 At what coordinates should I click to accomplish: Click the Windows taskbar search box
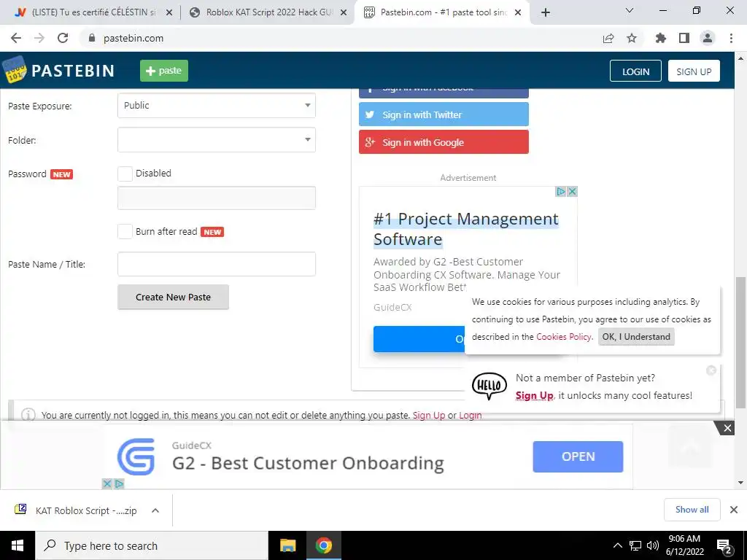coord(152,545)
